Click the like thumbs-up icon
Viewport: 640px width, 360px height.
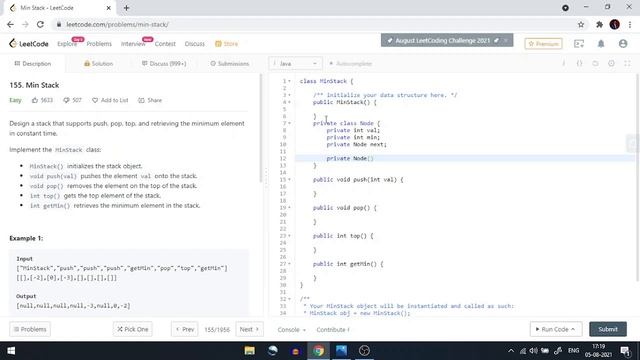(35, 100)
